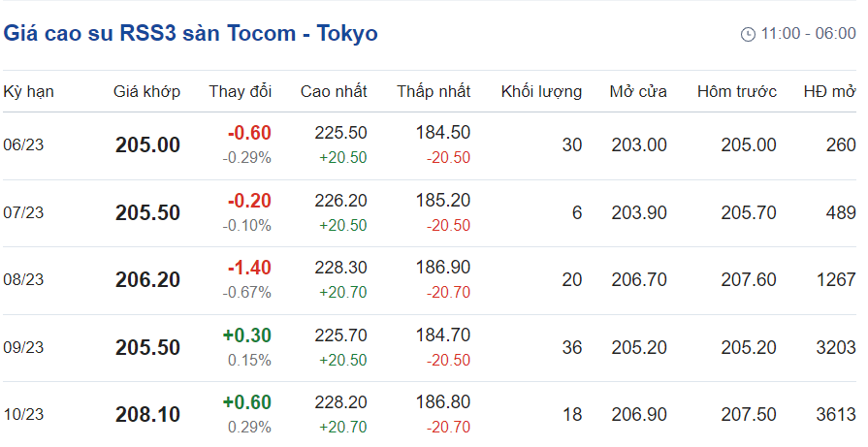Select the Cao nhất column header
The image size is (868, 447).
334,92
